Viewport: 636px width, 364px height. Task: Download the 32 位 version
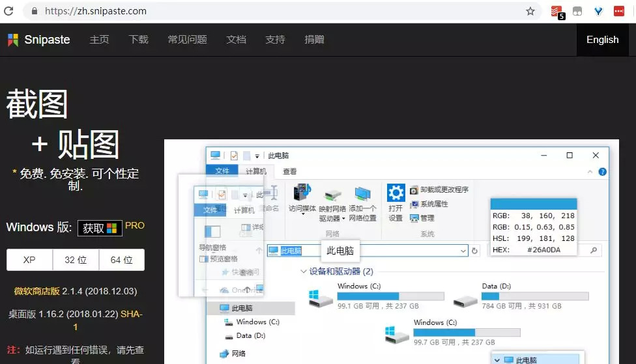click(x=76, y=260)
